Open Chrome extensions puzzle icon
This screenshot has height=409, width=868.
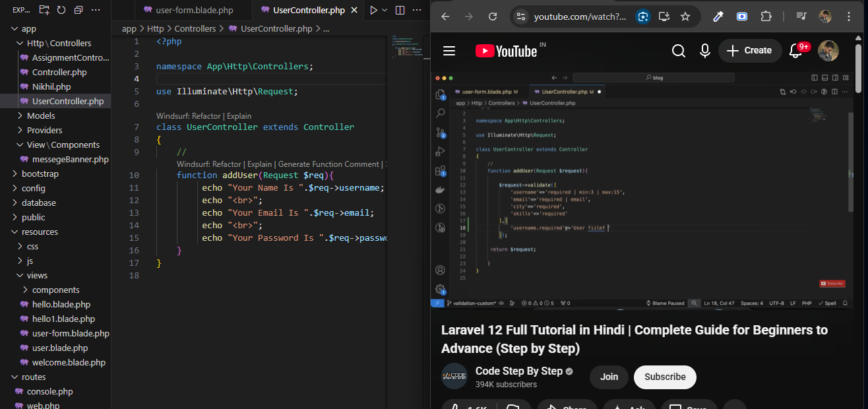tap(766, 16)
